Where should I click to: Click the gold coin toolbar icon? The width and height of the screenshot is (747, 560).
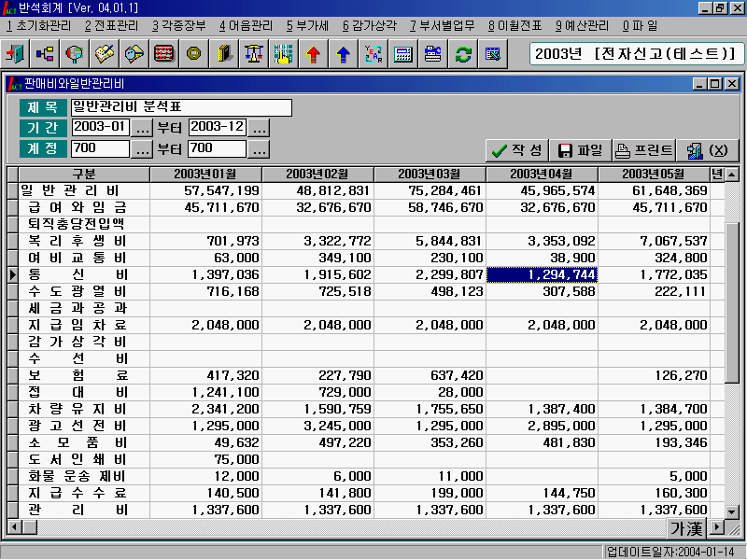[194, 54]
